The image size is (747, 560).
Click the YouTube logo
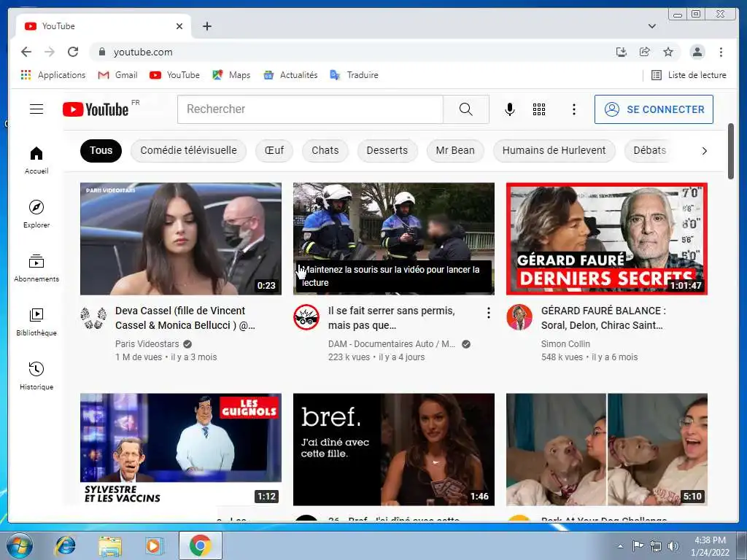pos(96,109)
